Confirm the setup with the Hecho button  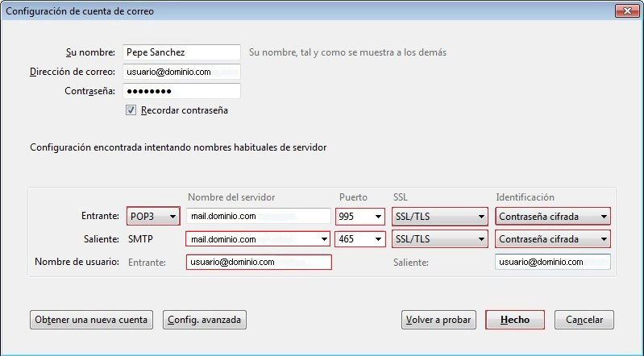(x=514, y=320)
